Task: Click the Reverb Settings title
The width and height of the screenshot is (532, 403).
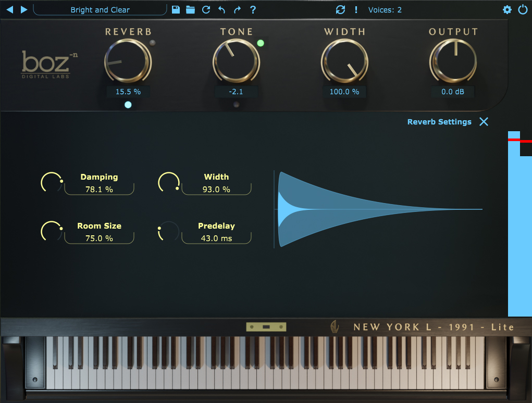Action: [x=439, y=122]
